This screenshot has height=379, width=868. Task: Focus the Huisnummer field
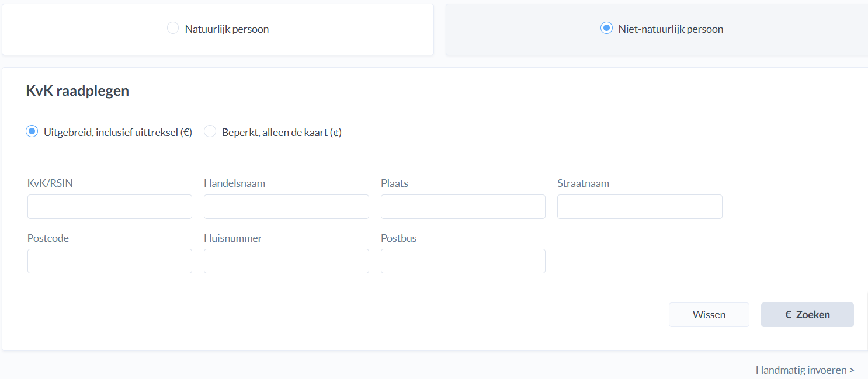point(286,261)
